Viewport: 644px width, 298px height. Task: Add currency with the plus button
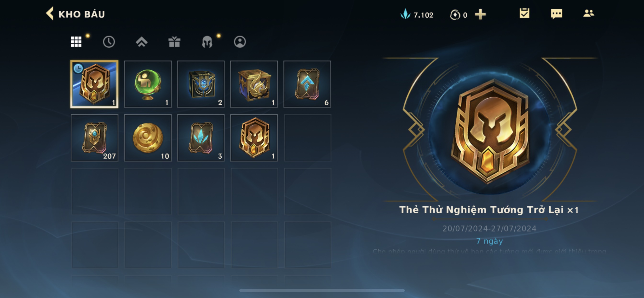pyautogui.click(x=480, y=15)
